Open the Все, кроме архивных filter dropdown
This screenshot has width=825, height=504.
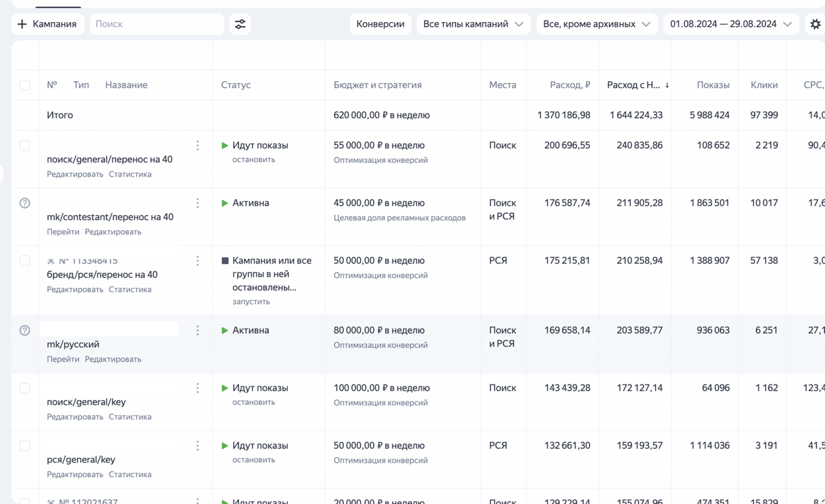tap(595, 24)
